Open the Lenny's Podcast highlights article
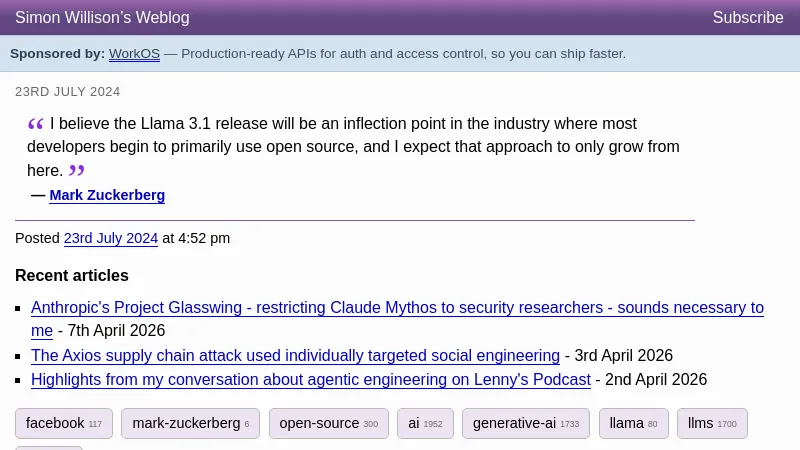800x450 pixels. pos(311,380)
